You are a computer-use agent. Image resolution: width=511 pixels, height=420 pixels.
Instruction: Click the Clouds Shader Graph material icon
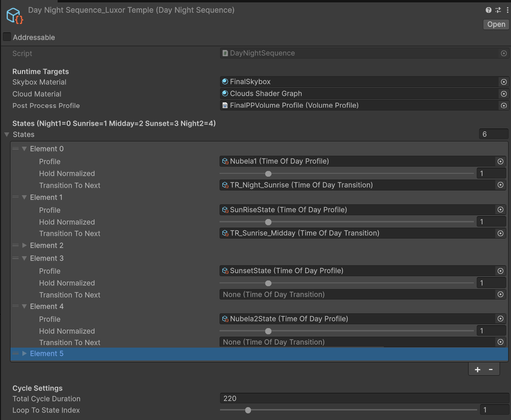(x=225, y=93)
